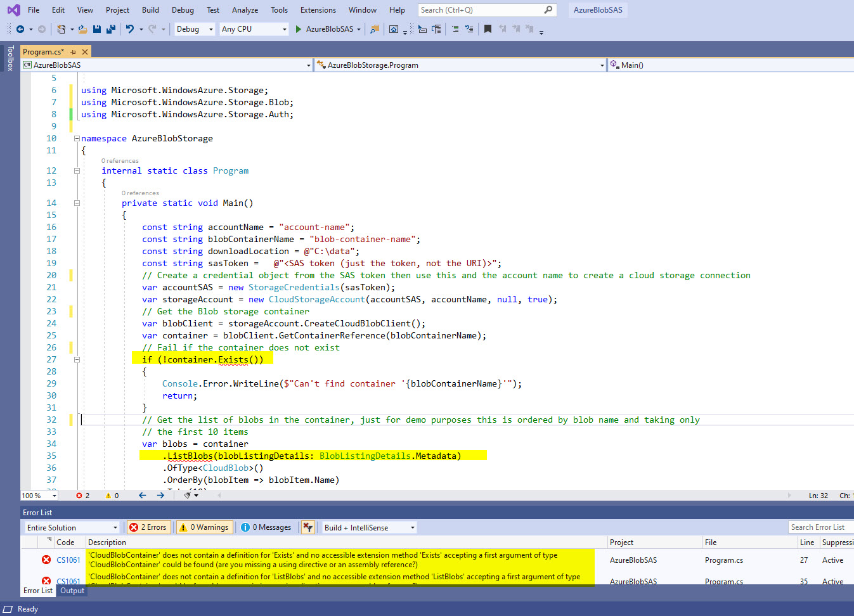
Task: Switch to the Output tab
Action: (72, 591)
